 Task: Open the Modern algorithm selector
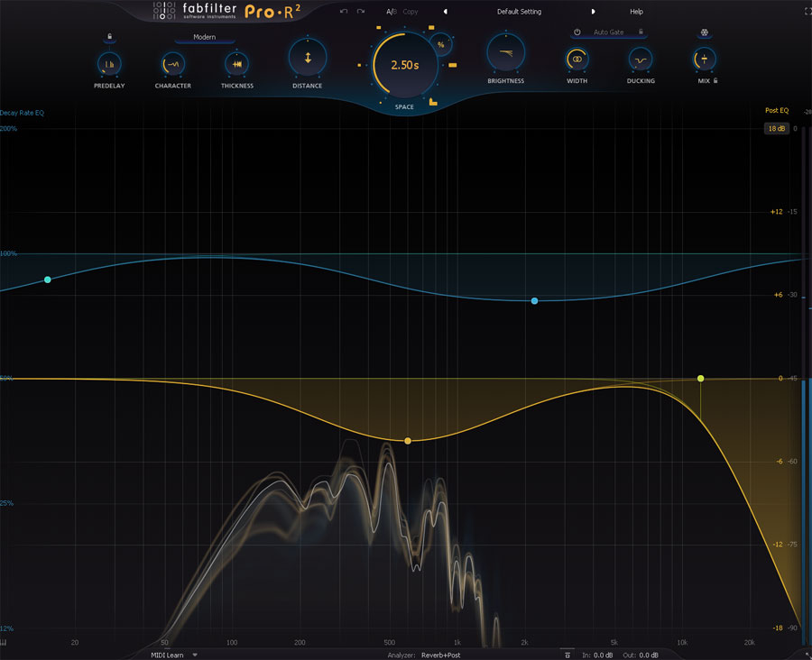click(204, 37)
